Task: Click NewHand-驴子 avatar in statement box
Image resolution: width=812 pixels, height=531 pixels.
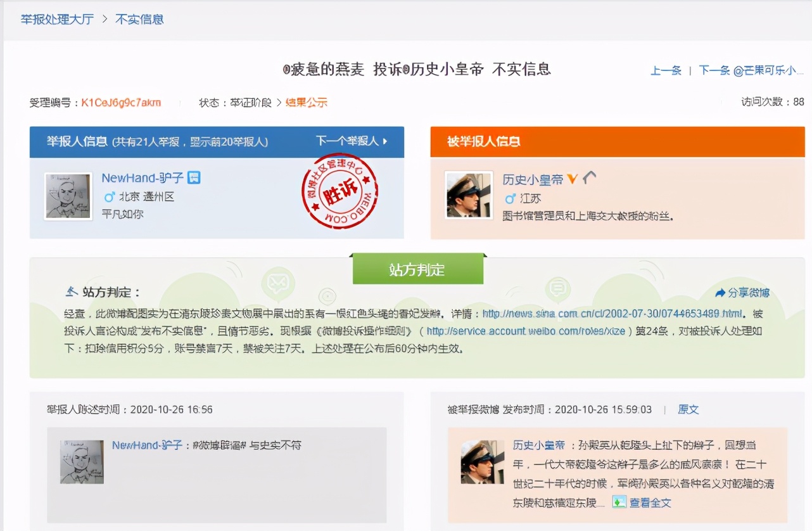Action: tap(82, 462)
